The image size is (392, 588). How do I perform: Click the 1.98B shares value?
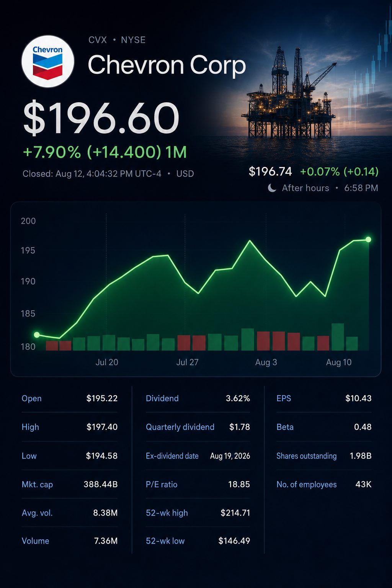361,456
